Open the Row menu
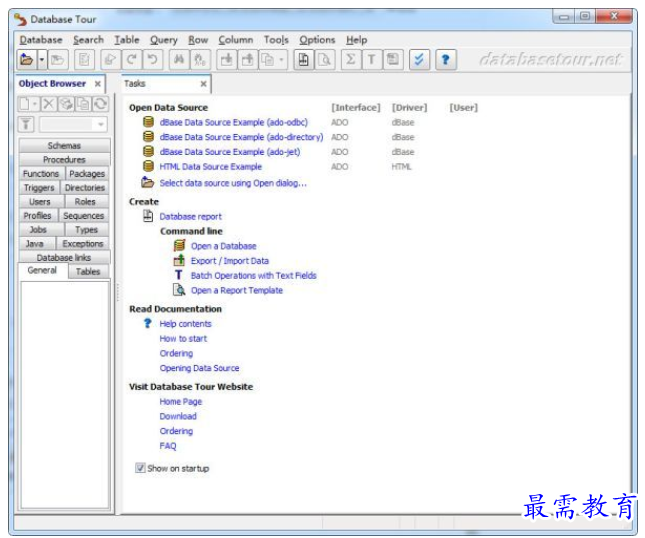The width and height of the screenshot is (645, 538). [198, 40]
